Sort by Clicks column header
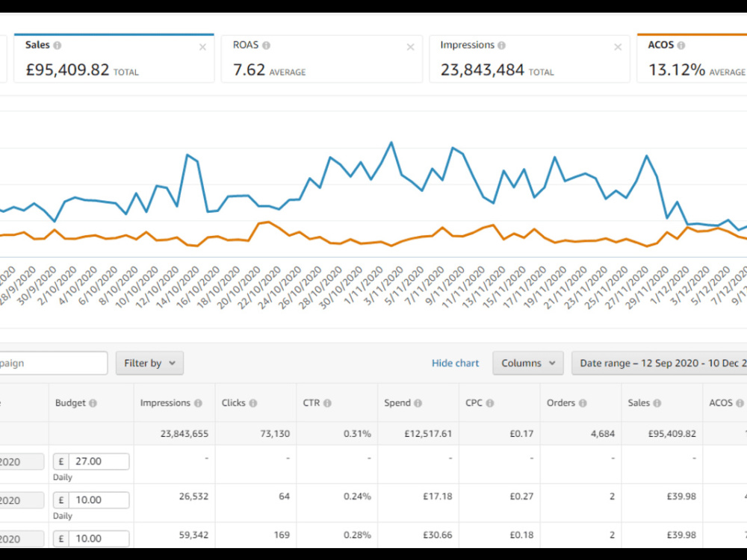 coord(233,403)
